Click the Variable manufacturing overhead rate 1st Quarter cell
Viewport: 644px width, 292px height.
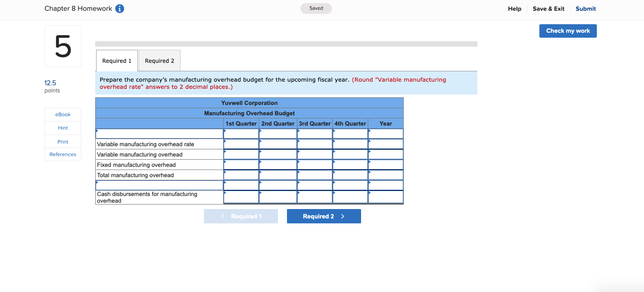tap(241, 144)
